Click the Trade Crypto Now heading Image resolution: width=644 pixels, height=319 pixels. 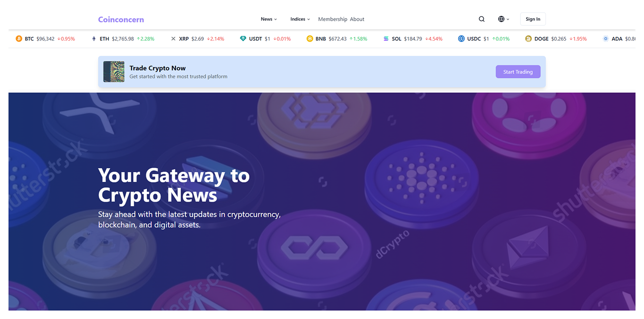tap(158, 68)
